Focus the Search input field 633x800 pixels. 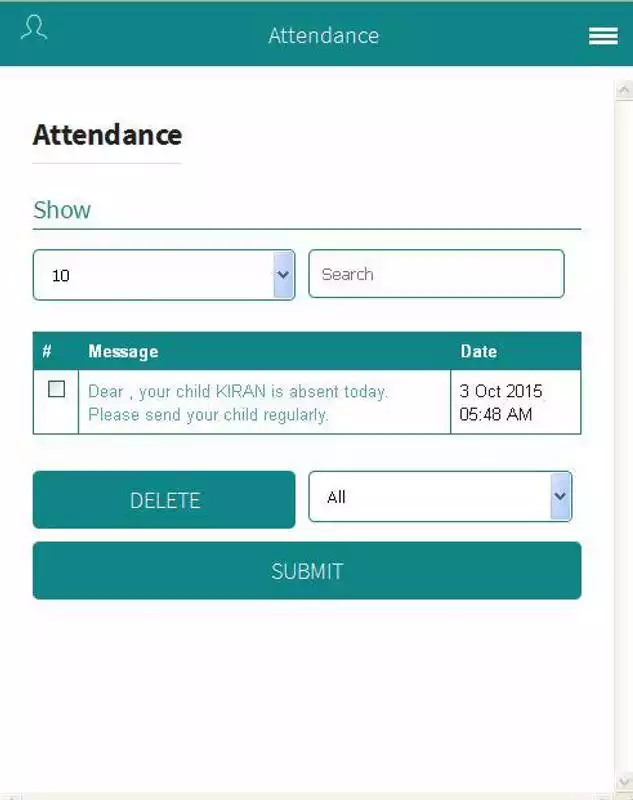coord(436,274)
